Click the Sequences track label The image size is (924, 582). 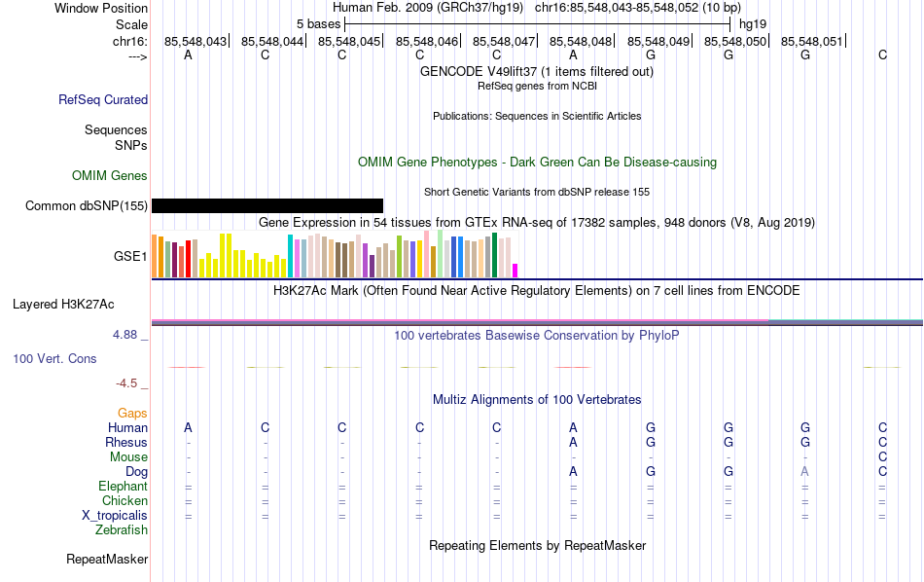coord(116,129)
